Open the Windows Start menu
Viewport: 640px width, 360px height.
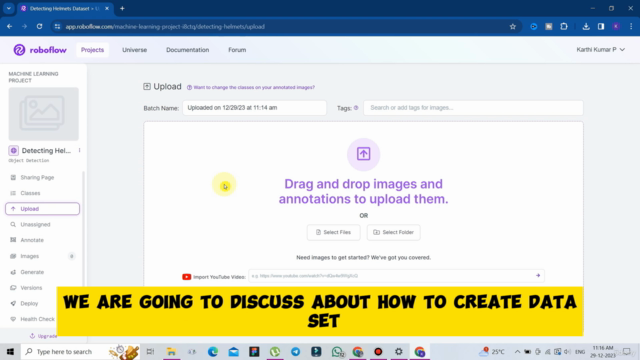click(x=10, y=351)
